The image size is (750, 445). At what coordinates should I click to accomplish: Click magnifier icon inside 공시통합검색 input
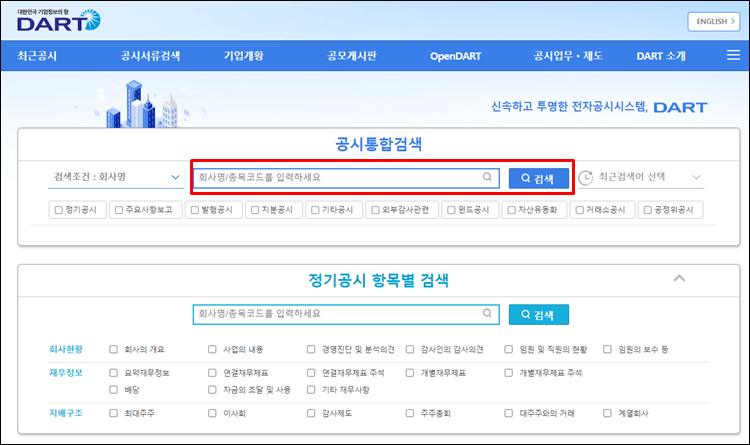click(487, 177)
